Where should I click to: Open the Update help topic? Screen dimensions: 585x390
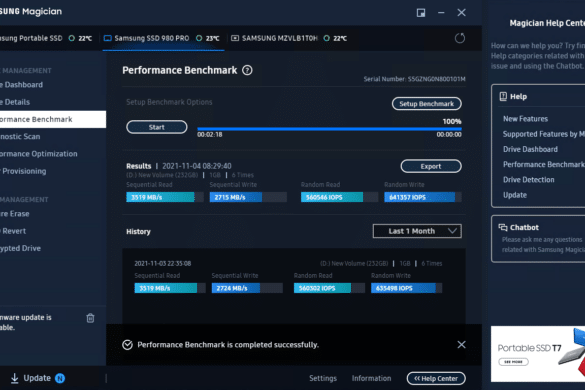(x=515, y=195)
